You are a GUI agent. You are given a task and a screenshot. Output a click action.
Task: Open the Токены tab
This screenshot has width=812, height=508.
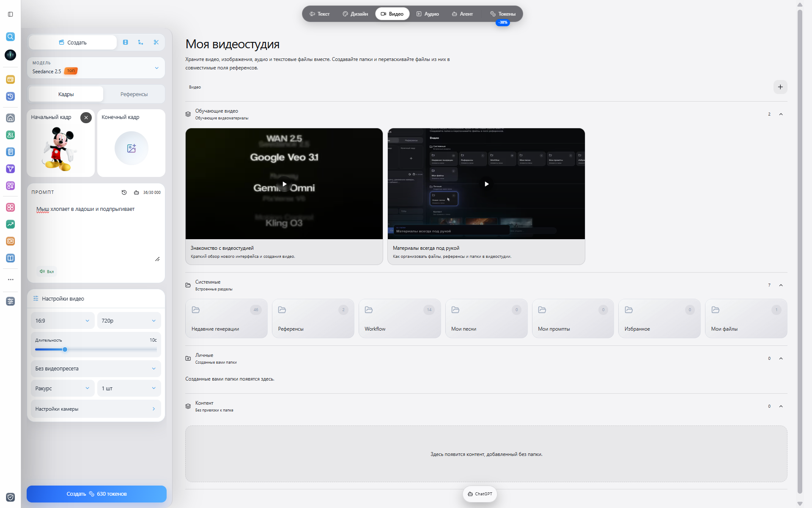tap(503, 14)
